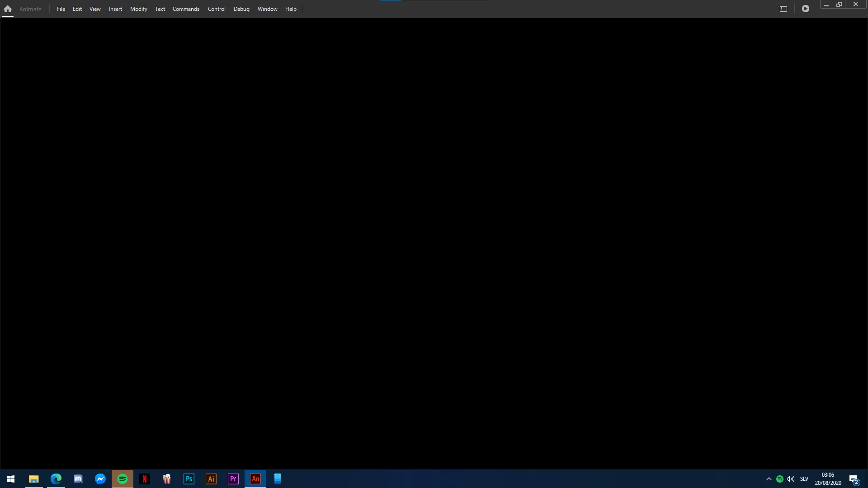The image size is (868, 488).
Task: Open the workspace switcher icon
Action: (783, 9)
